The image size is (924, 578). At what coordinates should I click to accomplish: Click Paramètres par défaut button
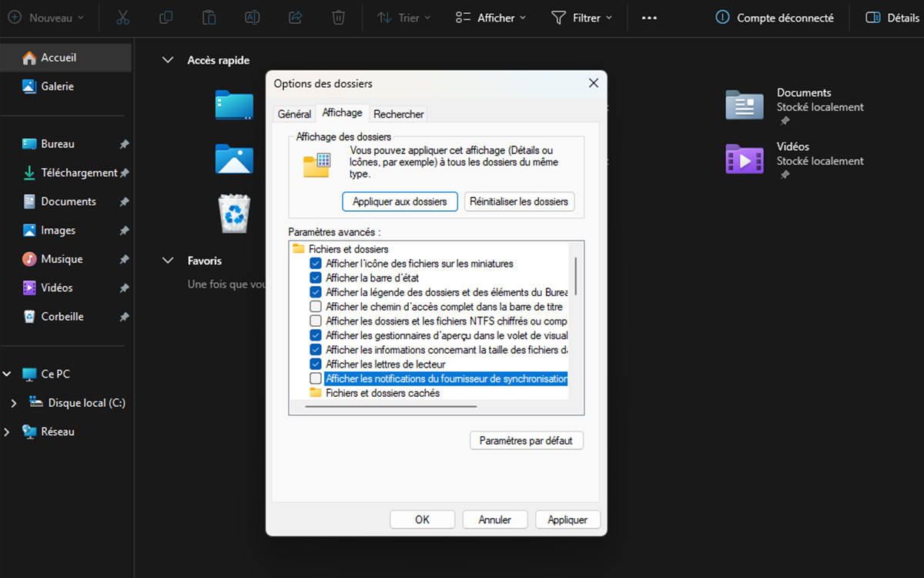click(526, 441)
